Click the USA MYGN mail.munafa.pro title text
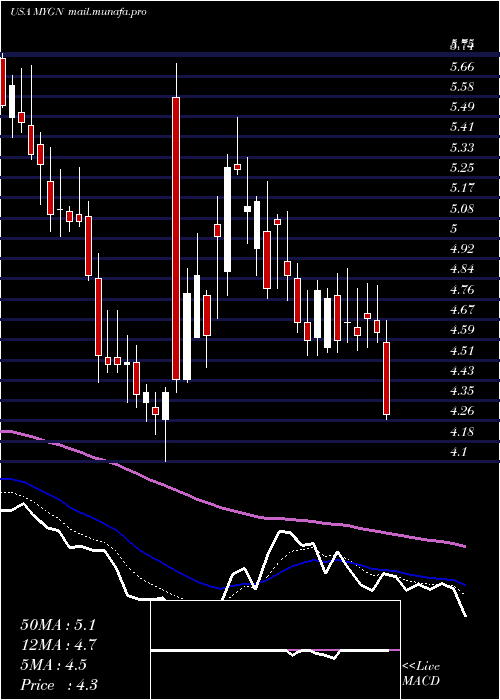 tap(79, 12)
